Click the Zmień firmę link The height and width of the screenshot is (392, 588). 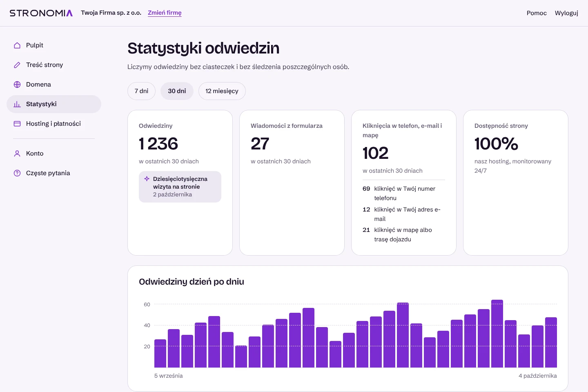point(165,13)
